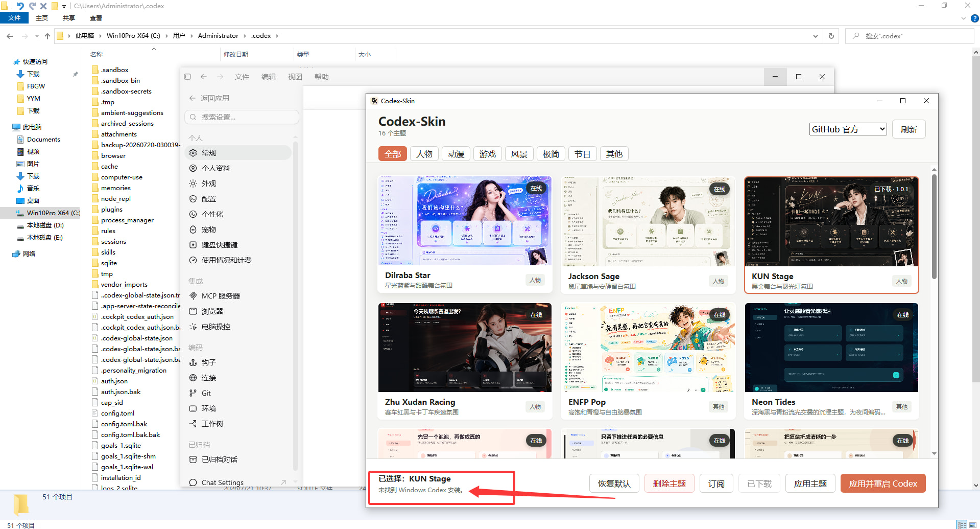Click 应用并重启 Codex button
The height and width of the screenshot is (529, 980).
click(883, 484)
